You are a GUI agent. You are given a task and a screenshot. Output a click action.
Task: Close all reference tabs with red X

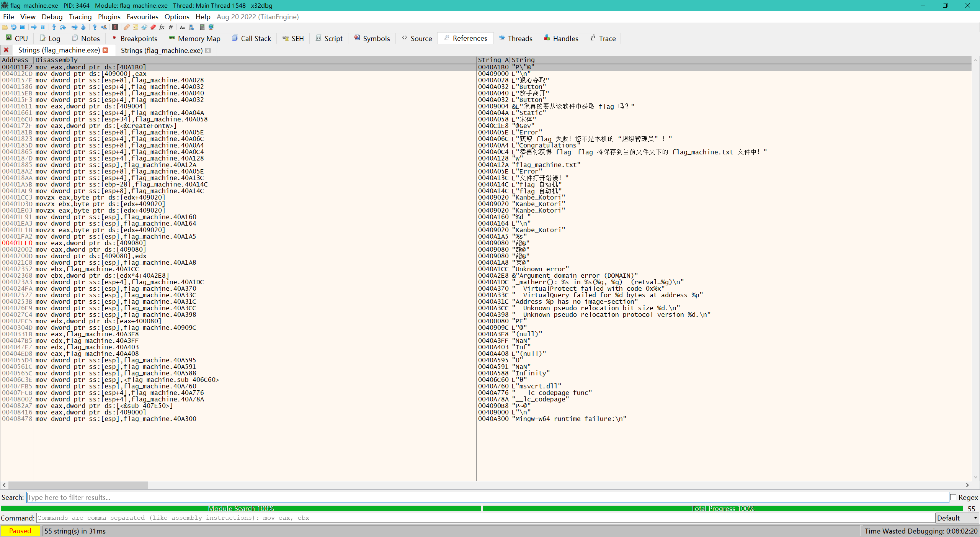tap(6, 50)
